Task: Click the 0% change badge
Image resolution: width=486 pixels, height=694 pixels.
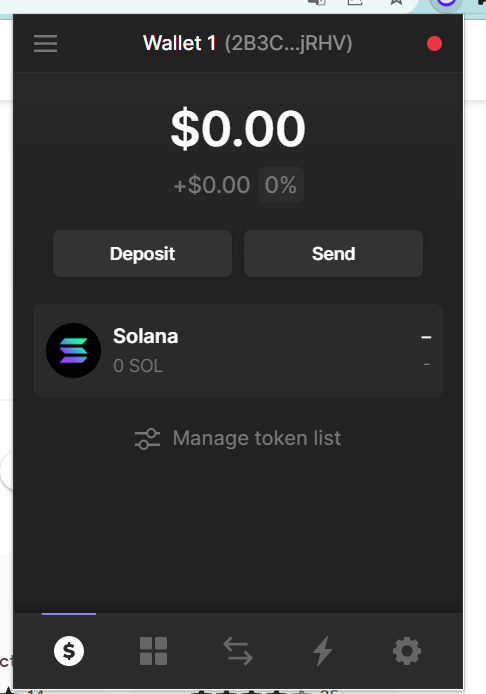Action: 281,185
